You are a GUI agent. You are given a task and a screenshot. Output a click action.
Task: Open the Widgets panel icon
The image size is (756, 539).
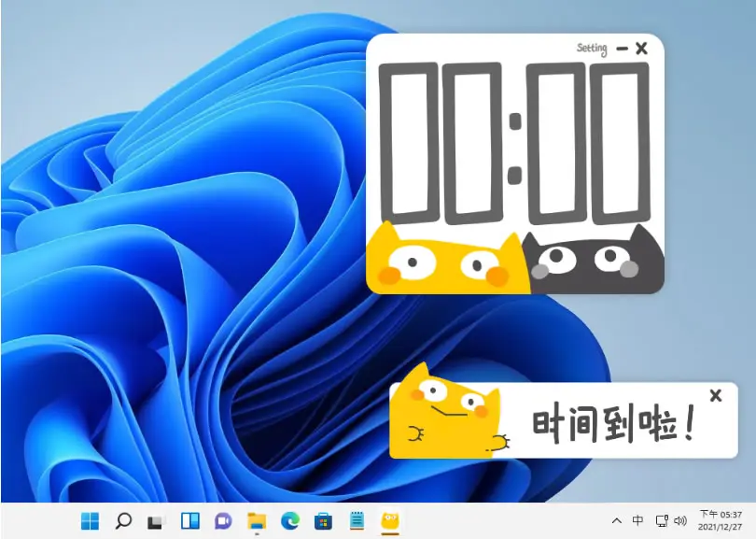190,520
